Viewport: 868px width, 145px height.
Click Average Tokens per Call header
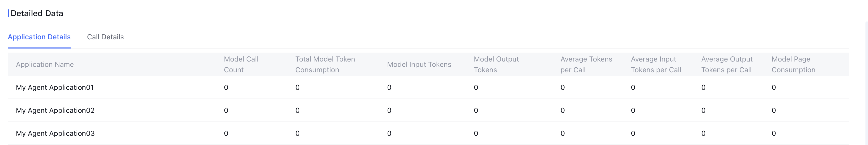[586, 64]
